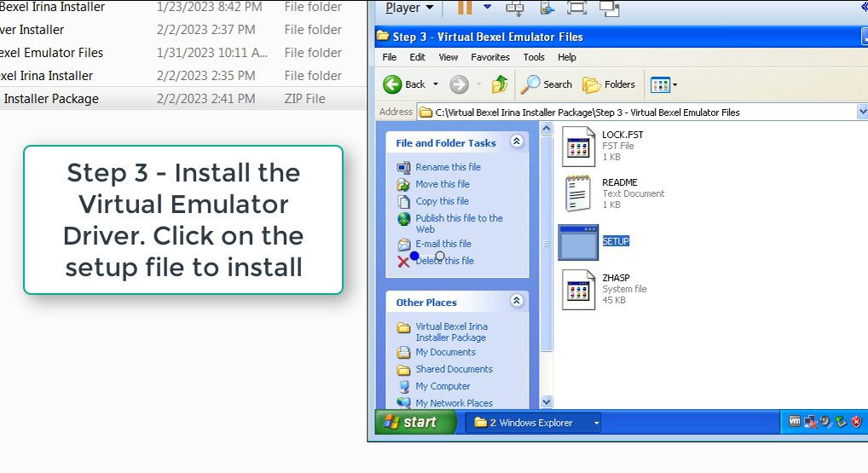Click the removable devices icon in Player toolbar
868x473 pixels.
[x=547, y=8]
